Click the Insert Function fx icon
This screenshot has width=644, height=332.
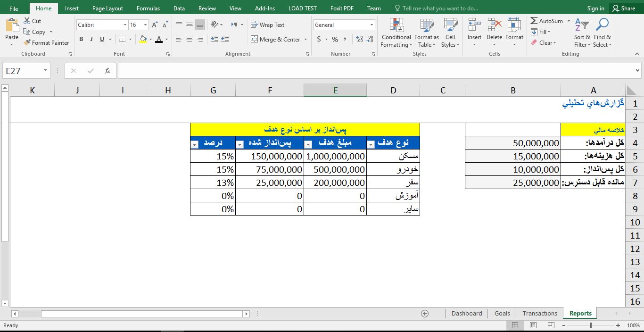[x=107, y=71]
